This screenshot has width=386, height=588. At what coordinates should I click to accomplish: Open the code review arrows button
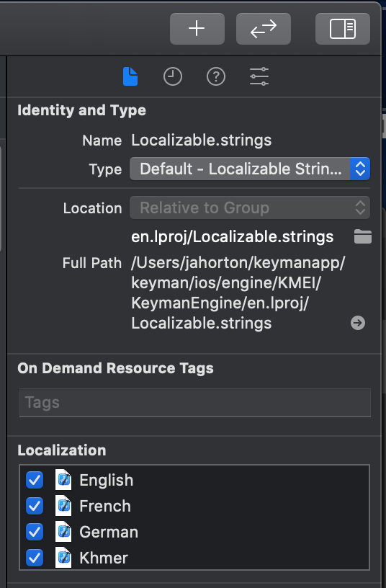pyautogui.click(x=264, y=29)
